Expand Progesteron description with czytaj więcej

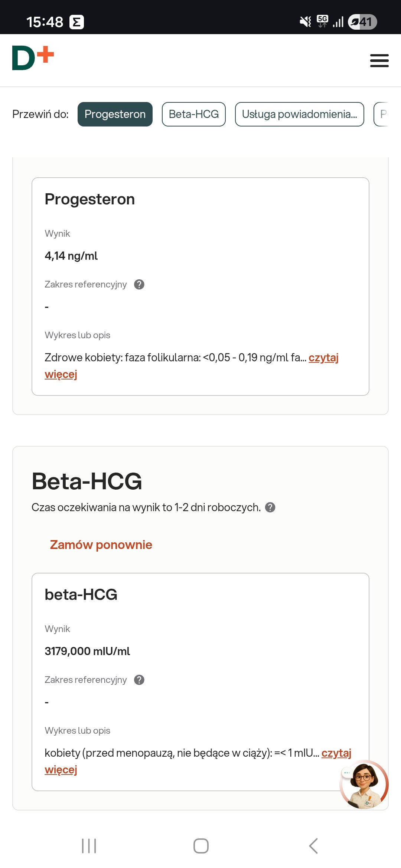pyautogui.click(x=323, y=358)
